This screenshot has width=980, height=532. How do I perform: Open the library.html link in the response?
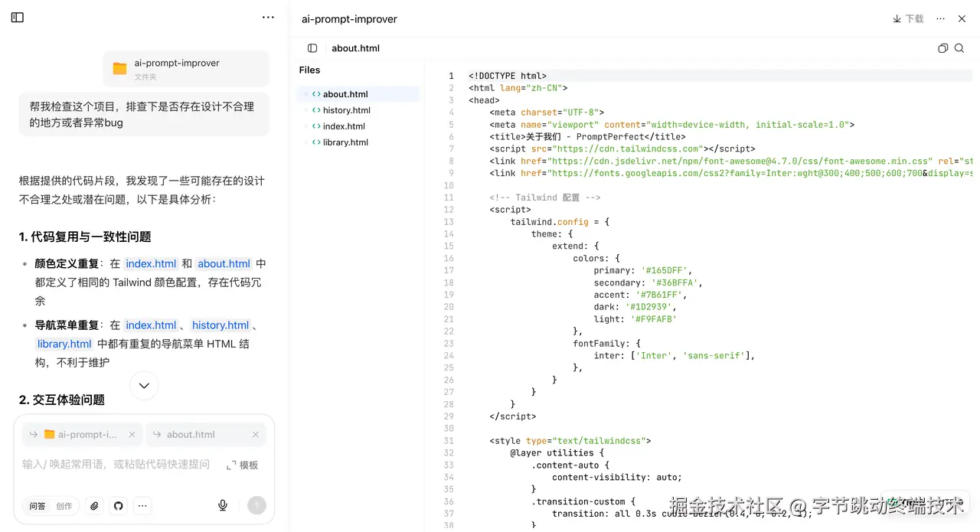pos(64,344)
